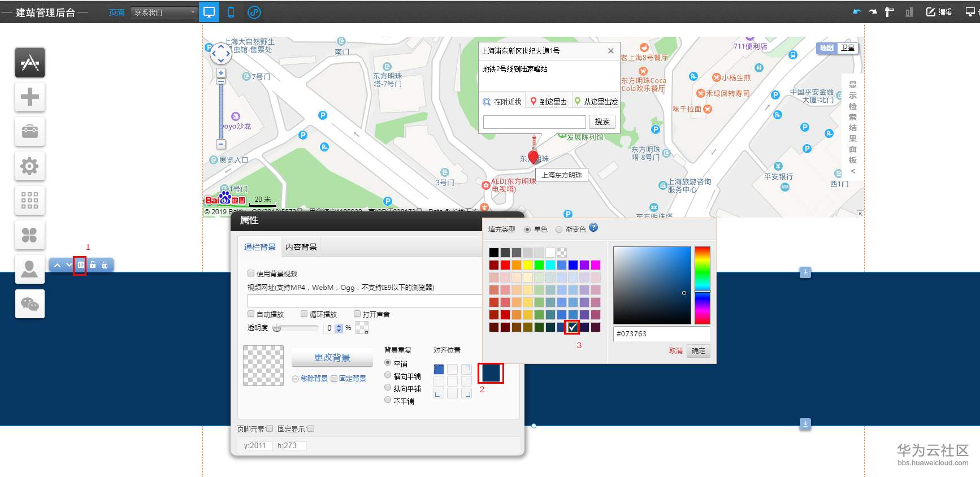Move the section up with the up arrow

[x=57, y=265]
